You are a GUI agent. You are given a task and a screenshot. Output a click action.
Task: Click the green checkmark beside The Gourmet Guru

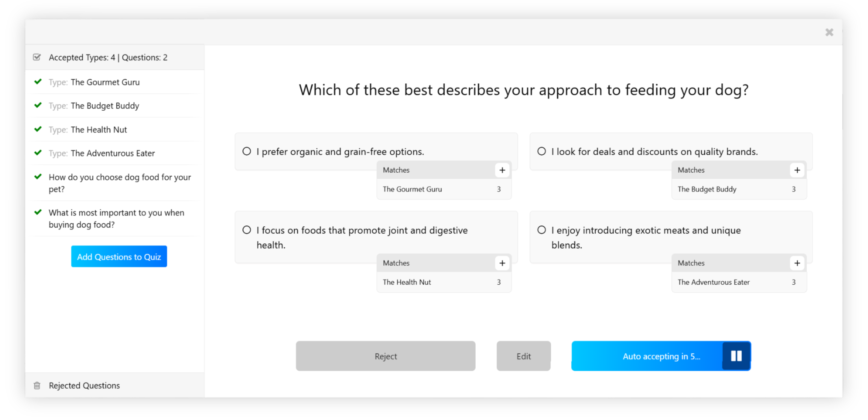(38, 82)
